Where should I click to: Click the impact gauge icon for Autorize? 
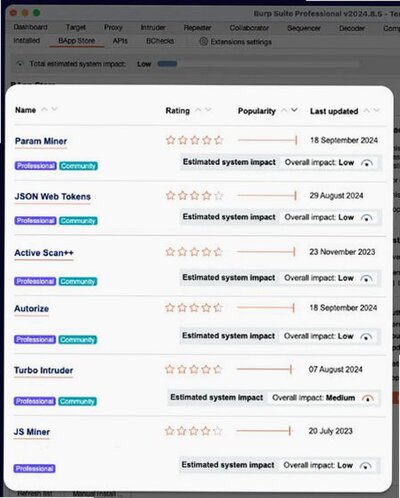(366, 337)
